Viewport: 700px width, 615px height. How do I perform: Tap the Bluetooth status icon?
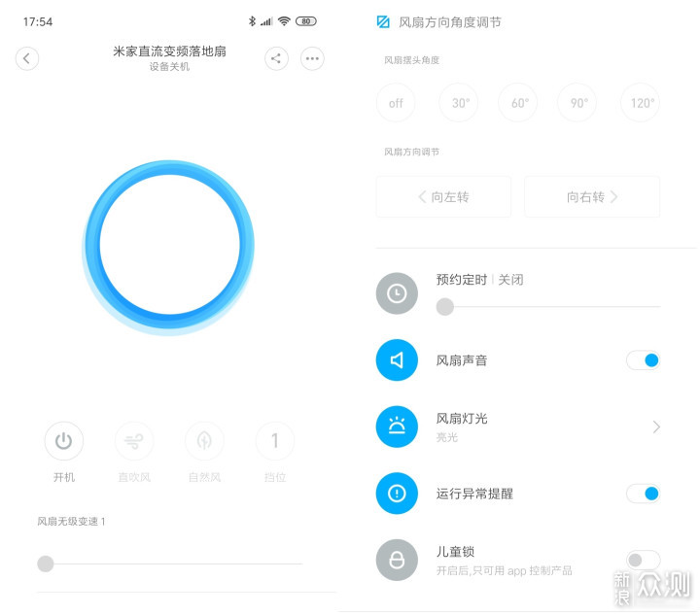(252, 21)
